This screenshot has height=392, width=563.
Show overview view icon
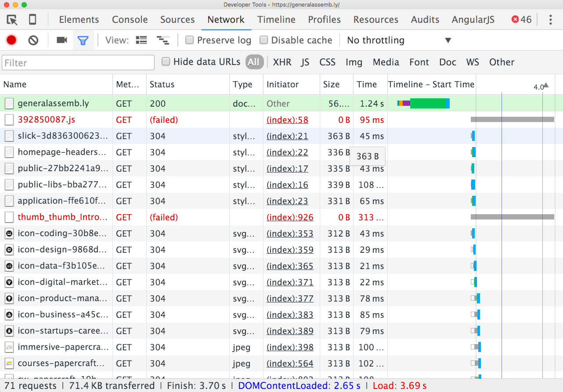point(163,40)
